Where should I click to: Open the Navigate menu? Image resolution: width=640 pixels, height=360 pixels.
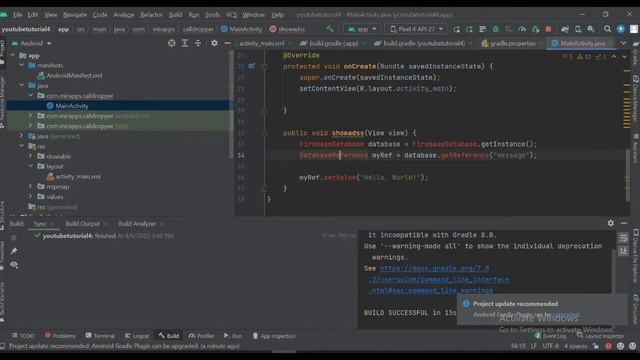tap(75, 15)
